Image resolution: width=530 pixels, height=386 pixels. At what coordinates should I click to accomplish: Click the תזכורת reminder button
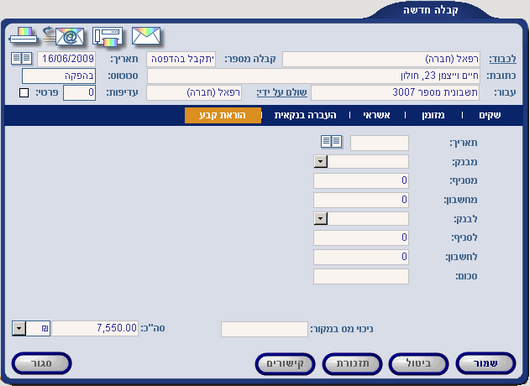(x=352, y=364)
